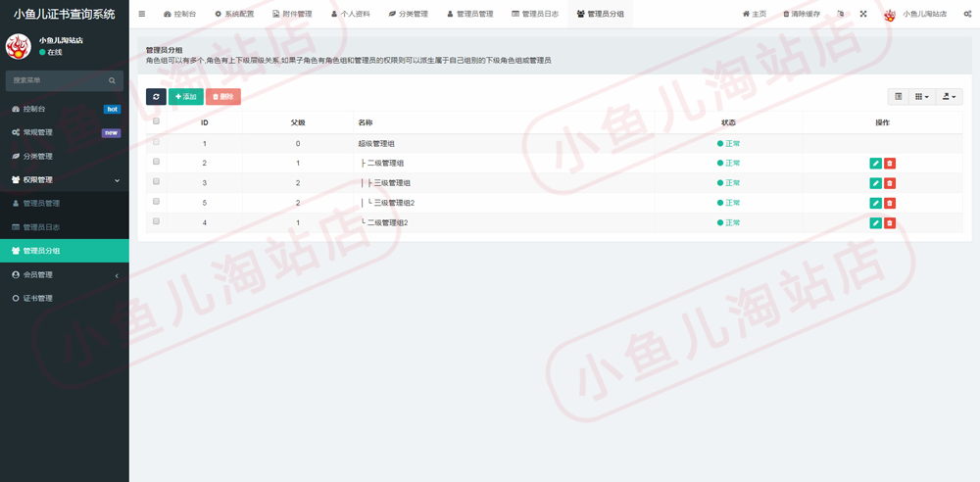Click the 名称 column header
The image size is (980, 482).
coord(504,122)
